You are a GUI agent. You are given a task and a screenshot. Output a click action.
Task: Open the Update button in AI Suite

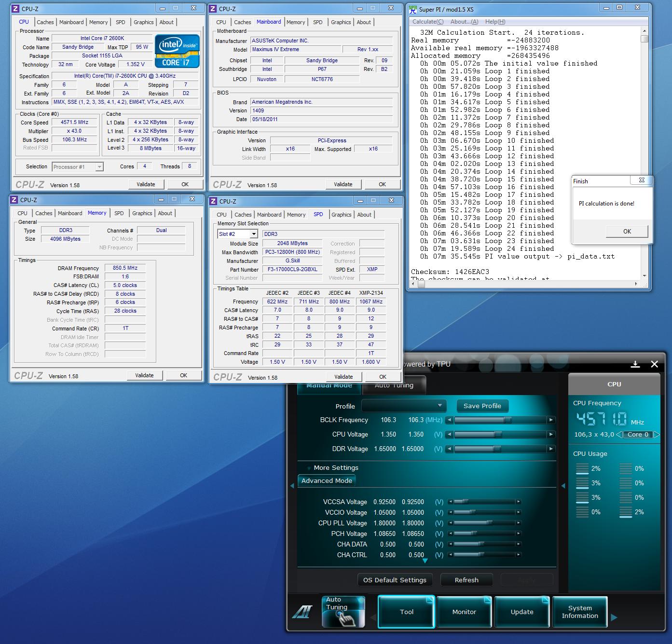(522, 612)
